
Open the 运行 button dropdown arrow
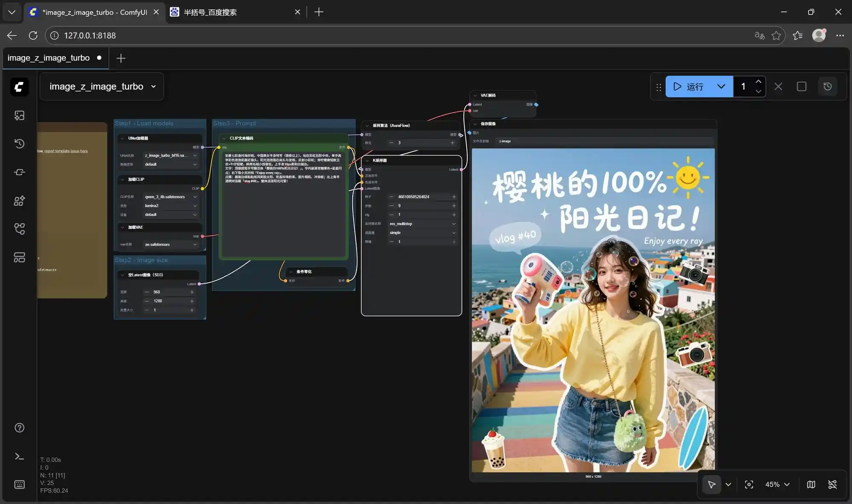click(x=721, y=86)
